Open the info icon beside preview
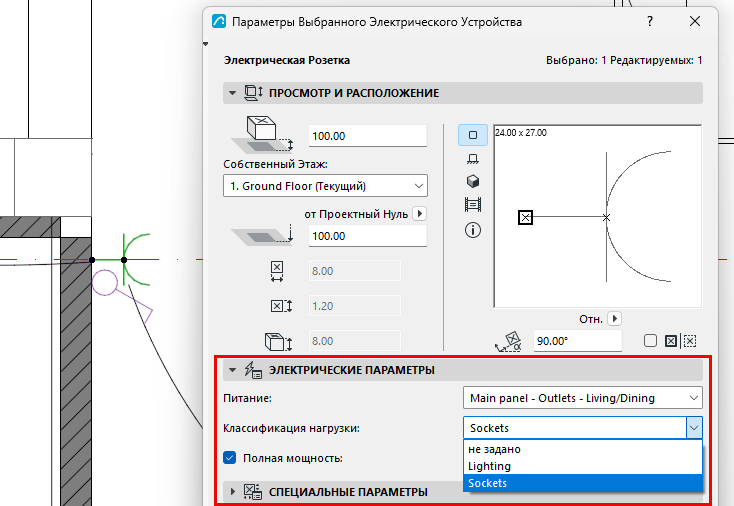This screenshot has height=506, width=734. (x=473, y=230)
